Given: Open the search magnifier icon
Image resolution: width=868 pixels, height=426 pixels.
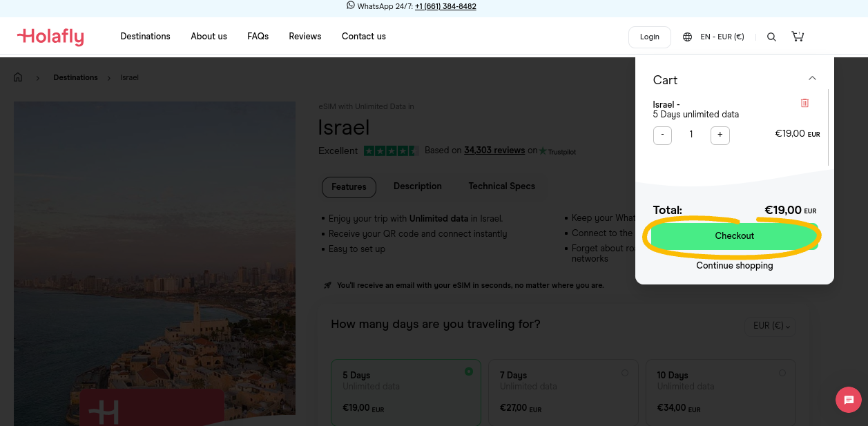Looking at the screenshot, I should point(772,37).
